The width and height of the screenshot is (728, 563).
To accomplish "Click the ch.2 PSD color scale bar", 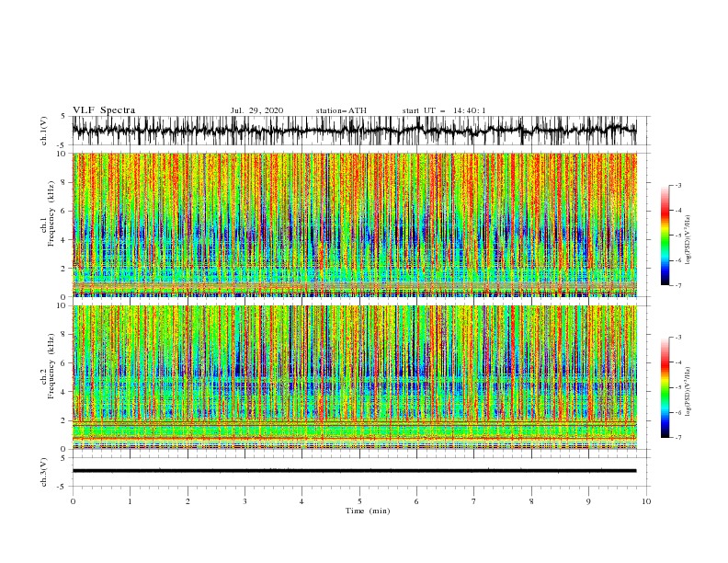I will tap(665, 387).
